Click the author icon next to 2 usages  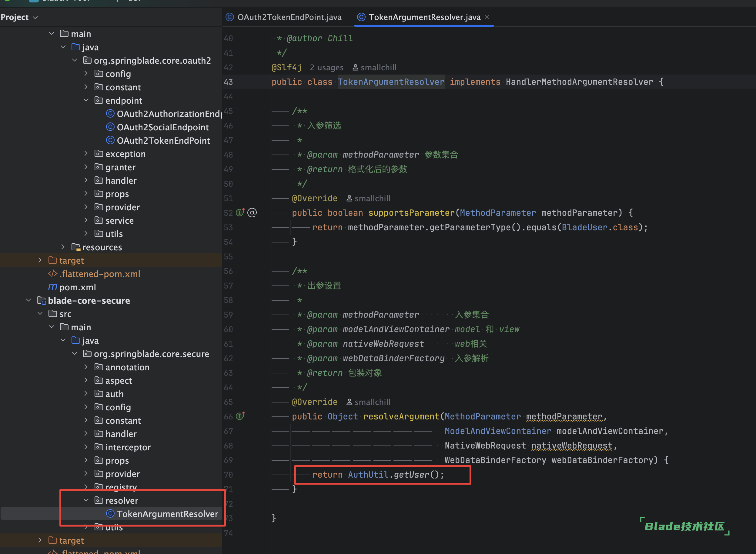coord(355,67)
